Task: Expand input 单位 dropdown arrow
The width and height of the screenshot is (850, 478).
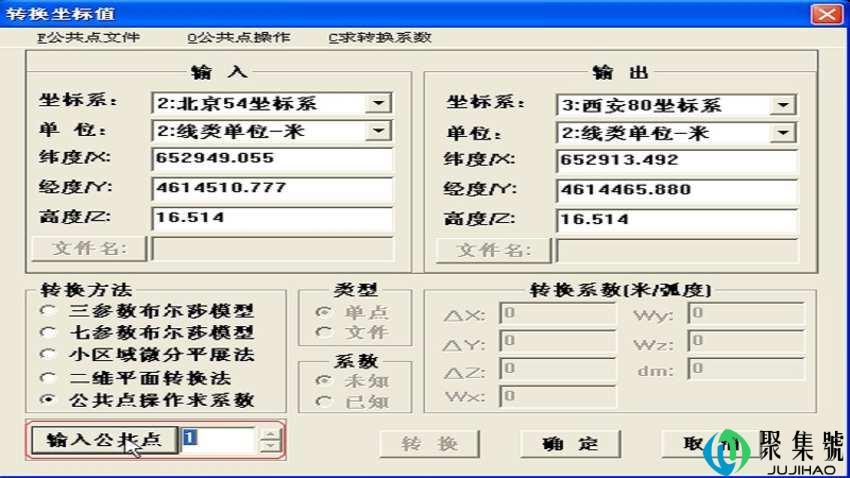Action: pos(378,131)
